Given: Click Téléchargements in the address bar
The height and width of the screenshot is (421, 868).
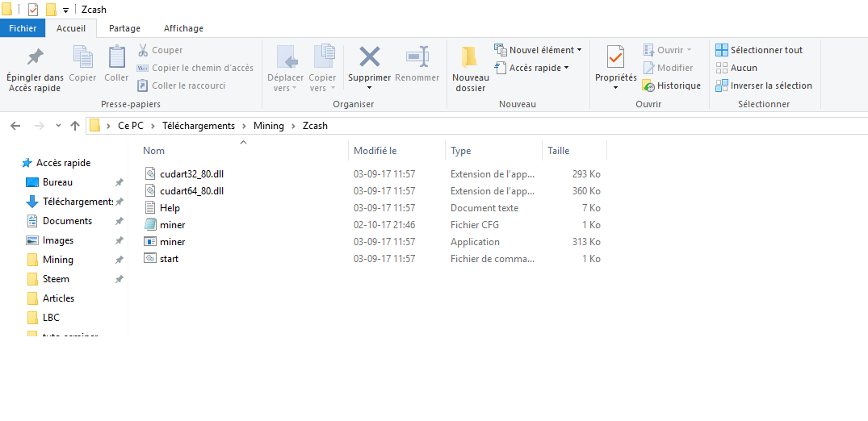Looking at the screenshot, I should pos(199,126).
